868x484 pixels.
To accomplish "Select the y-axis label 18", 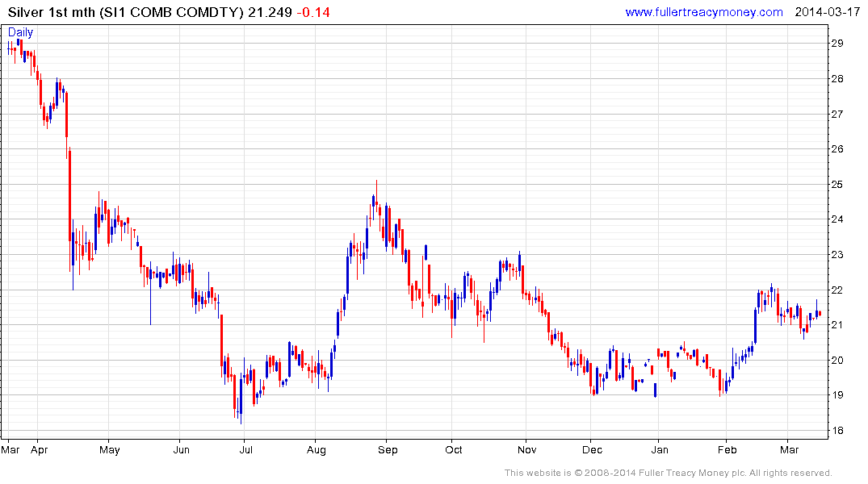I will (837, 431).
